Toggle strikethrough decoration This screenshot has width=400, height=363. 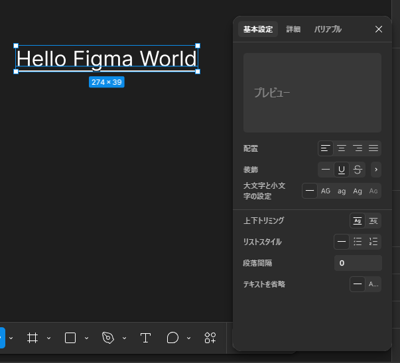coord(357,170)
